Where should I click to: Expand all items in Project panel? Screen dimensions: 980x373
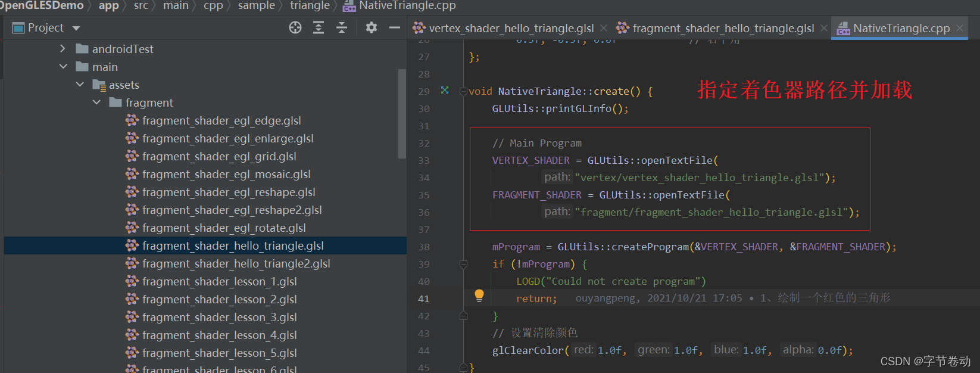tap(319, 27)
